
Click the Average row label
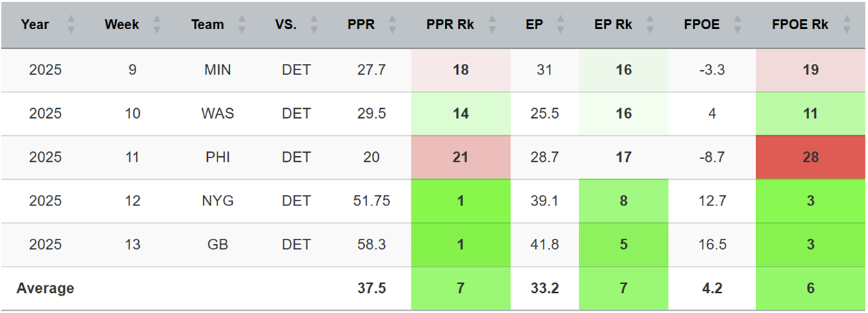point(45,289)
